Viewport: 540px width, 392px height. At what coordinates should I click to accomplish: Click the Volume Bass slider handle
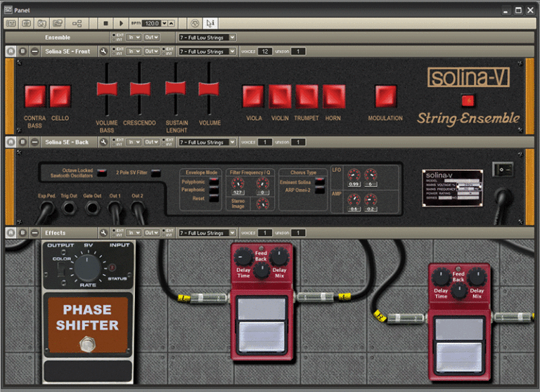coord(107,89)
